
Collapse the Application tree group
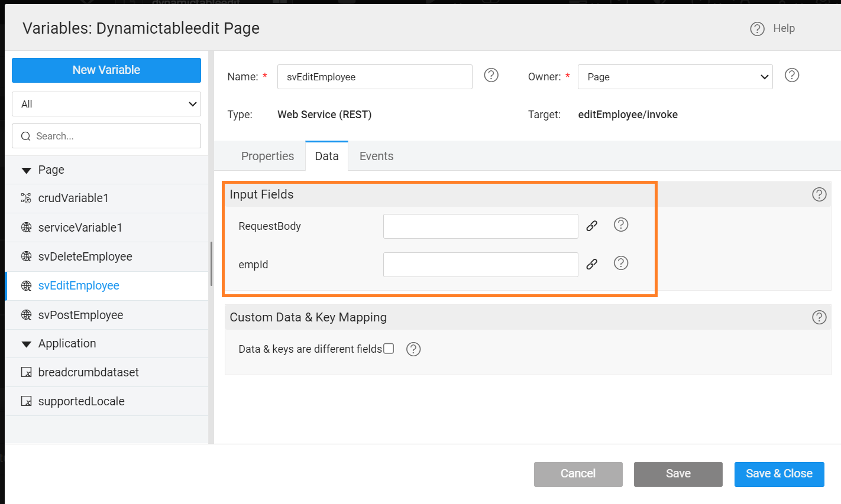pos(26,344)
